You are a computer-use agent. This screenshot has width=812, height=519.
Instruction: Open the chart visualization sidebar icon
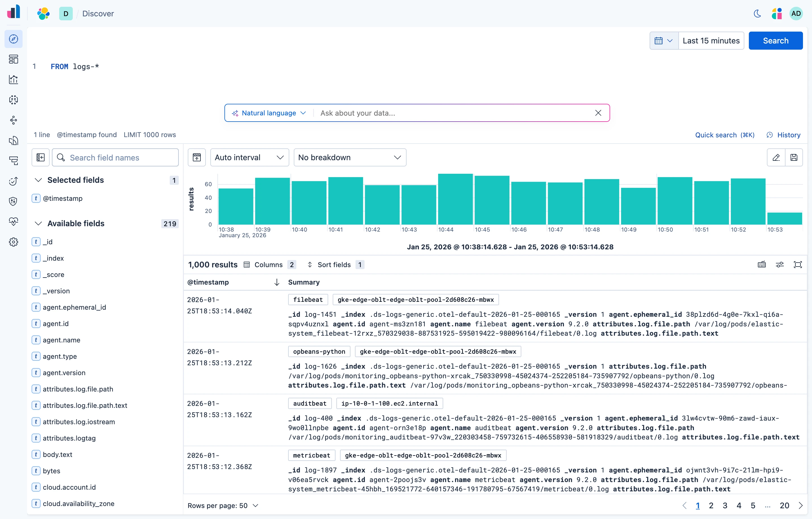point(14,80)
